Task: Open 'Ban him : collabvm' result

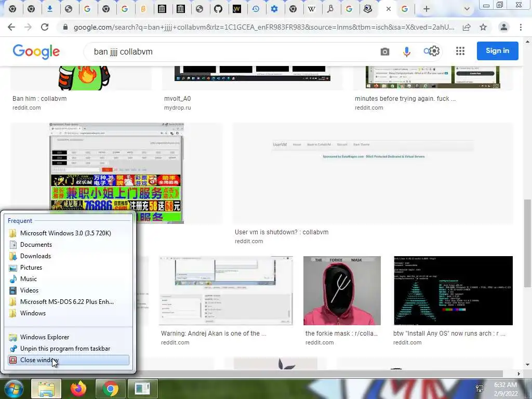Action: tap(39, 98)
